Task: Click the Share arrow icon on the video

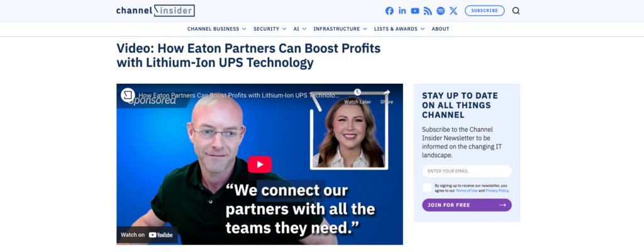Action: pos(387,92)
